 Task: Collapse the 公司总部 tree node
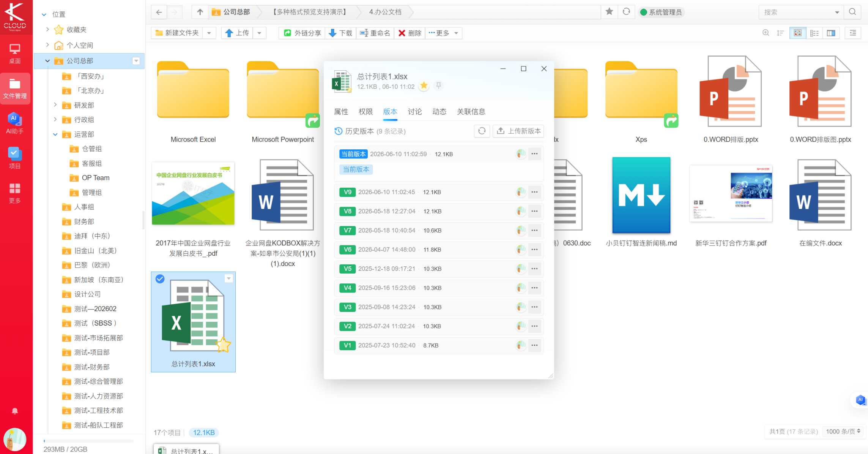(47, 61)
